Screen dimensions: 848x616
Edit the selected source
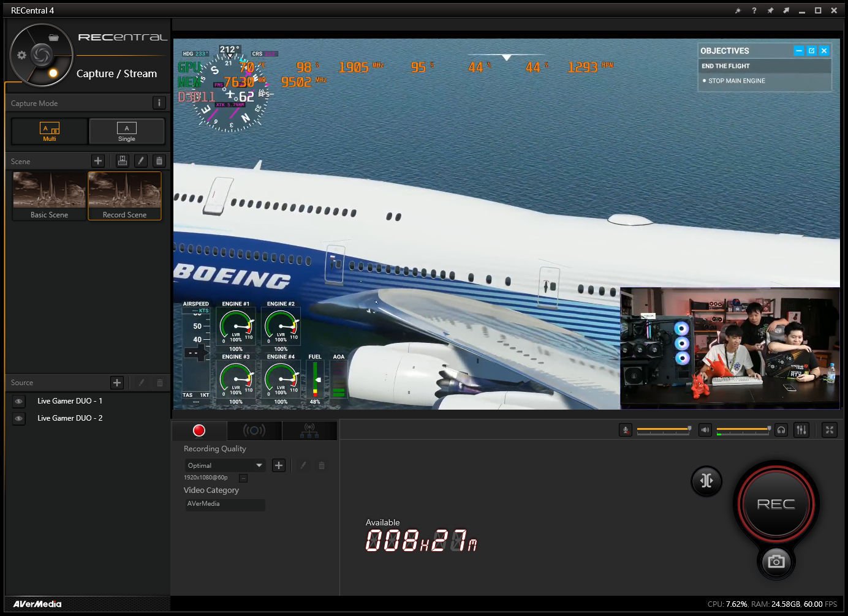[142, 383]
